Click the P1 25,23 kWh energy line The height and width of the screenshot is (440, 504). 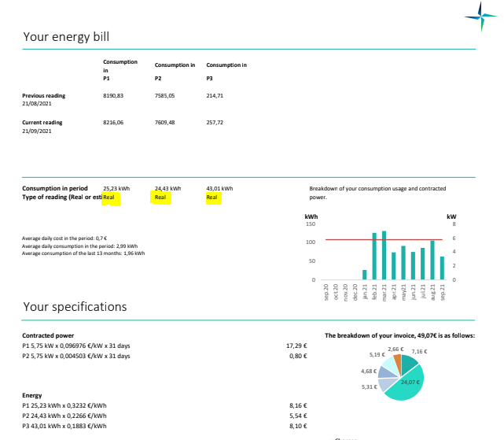click(64, 405)
